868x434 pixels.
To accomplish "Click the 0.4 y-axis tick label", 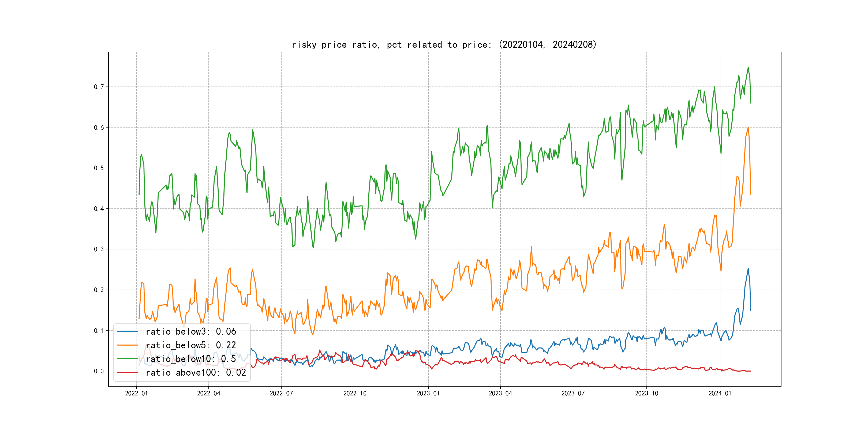I will pos(99,209).
